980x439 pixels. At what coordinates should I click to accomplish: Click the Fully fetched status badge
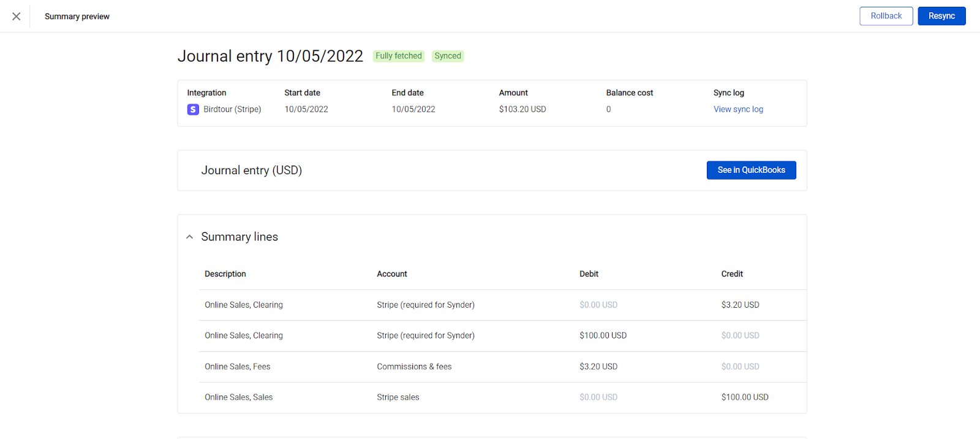pos(399,56)
